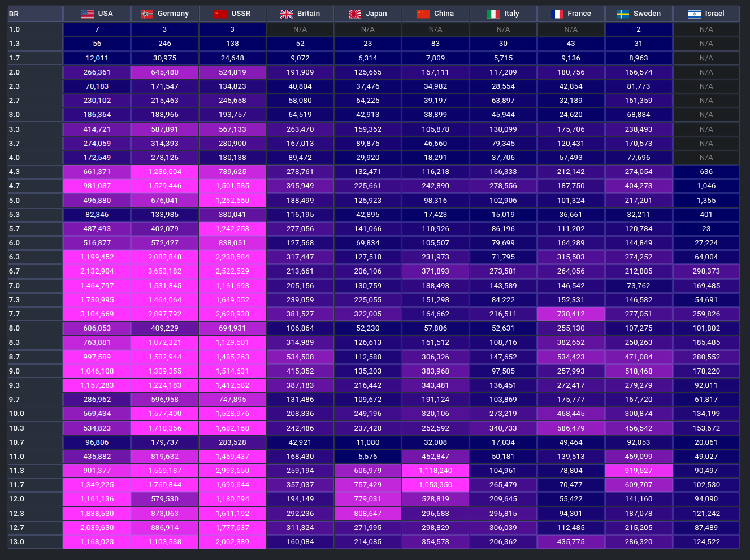Click the Italy cell showing 340,733
Image resolution: width=750 pixels, height=560 pixels.
[x=503, y=428]
